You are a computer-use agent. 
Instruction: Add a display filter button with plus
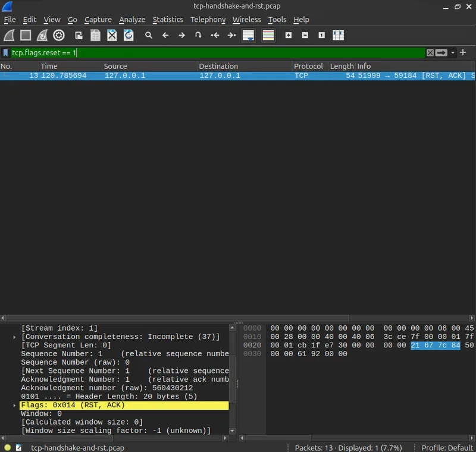click(x=463, y=52)
